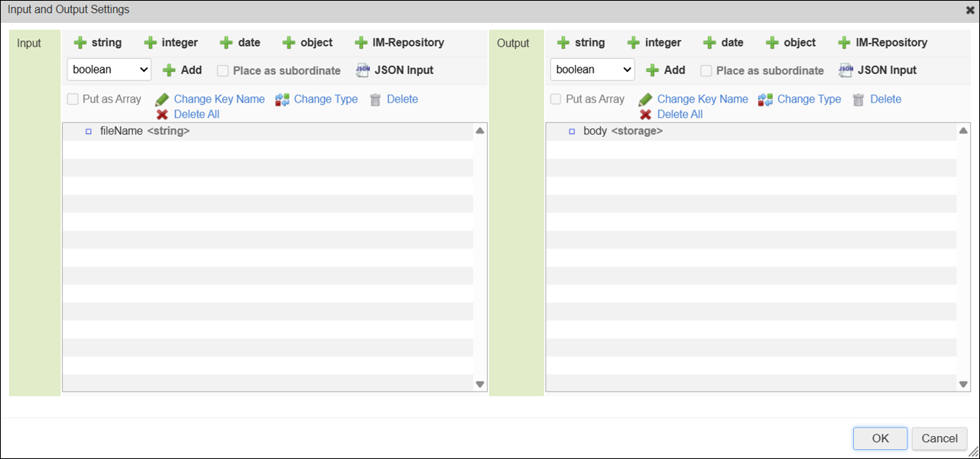Open the Input boolean type dropdown
980x459 pixels.
pos(109,70)
